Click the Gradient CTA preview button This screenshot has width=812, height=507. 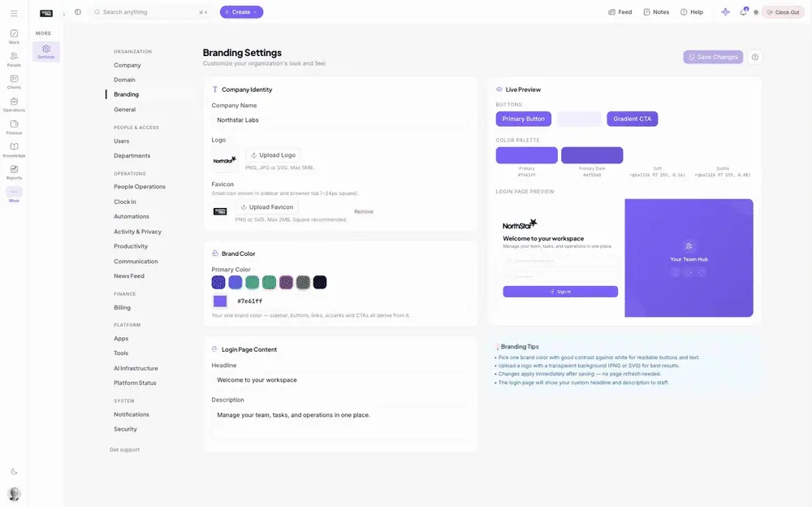click(633, 119)
